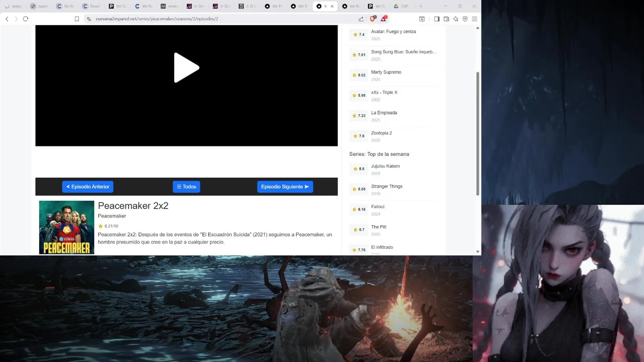This screenshot has width=644, height=362.
Task: Close the active tab
Action: click(x=332, y=6)
